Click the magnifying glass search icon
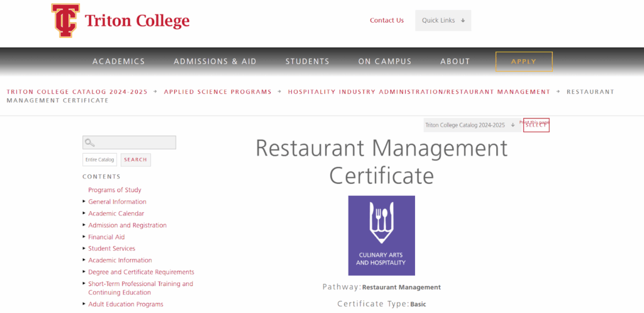644x313 pixels. [89, 143]
